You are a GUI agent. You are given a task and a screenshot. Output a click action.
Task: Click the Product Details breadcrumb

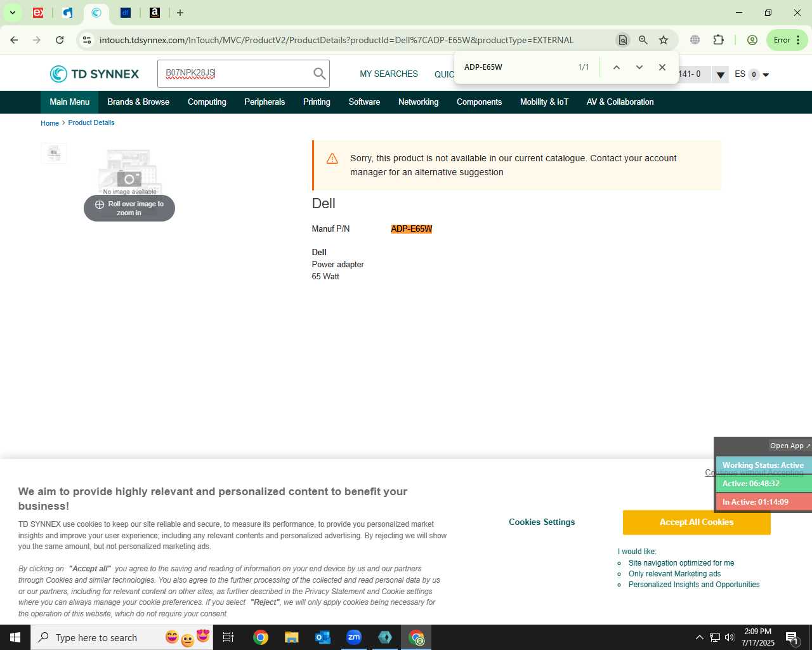click(91, 123)
